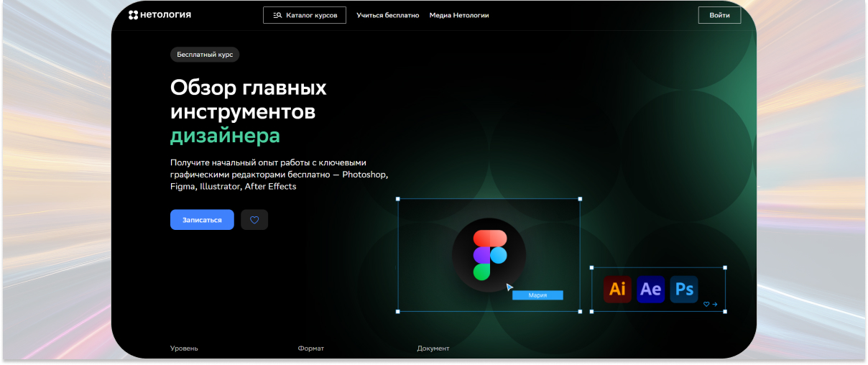Click the Записаться button
This screenshot has height=365, width=868.
(202, 220)
